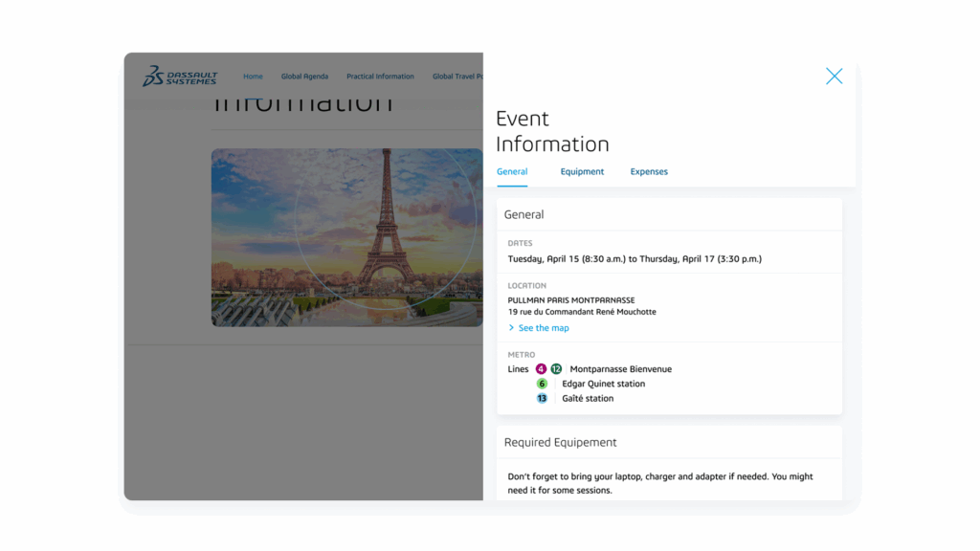Click the DATES label

520,243
